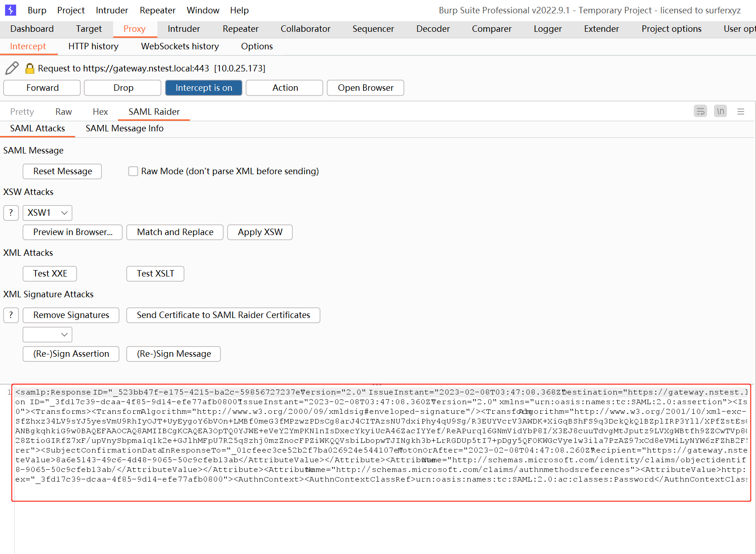Open the Intruder menu in menu bar
This screenshot has height=554, width=756.
coord(112,10)
